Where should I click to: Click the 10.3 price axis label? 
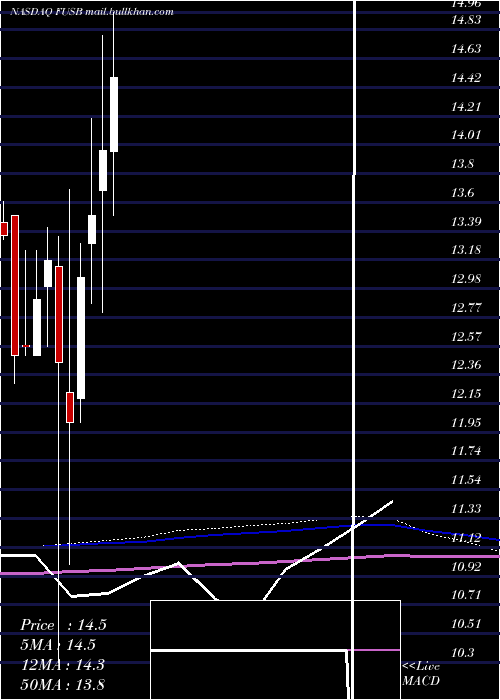(x=462, y=653)
